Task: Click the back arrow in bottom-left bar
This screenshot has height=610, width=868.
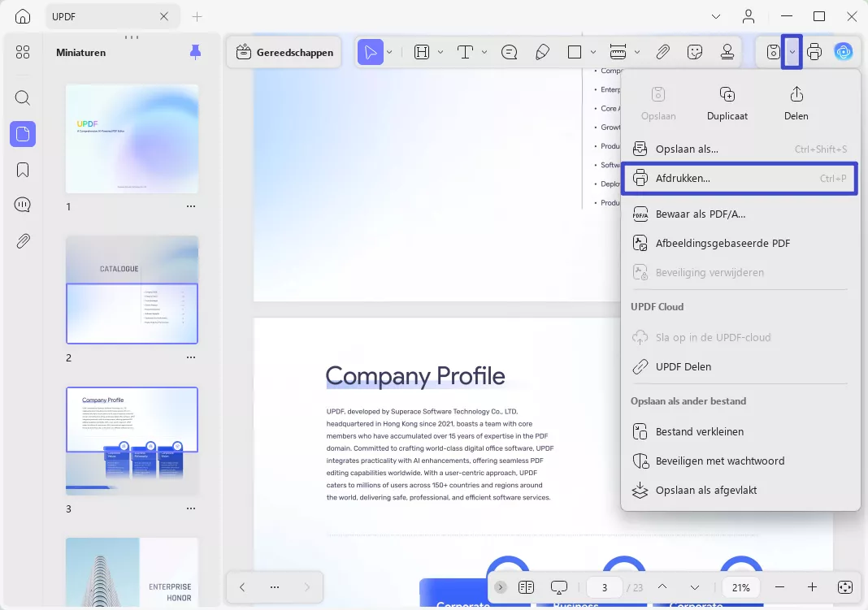Action: coord(242,587)
